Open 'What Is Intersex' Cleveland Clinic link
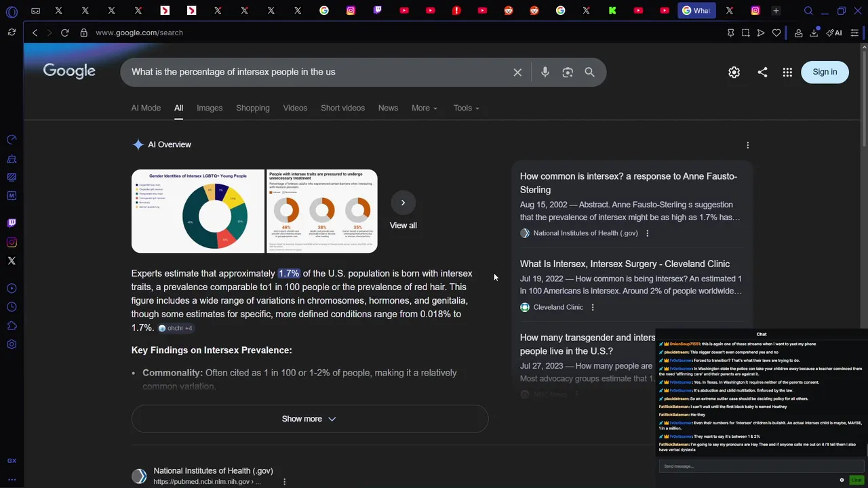Screen dimensions: 868x488 pyautogui.click(x=625, y=264)
